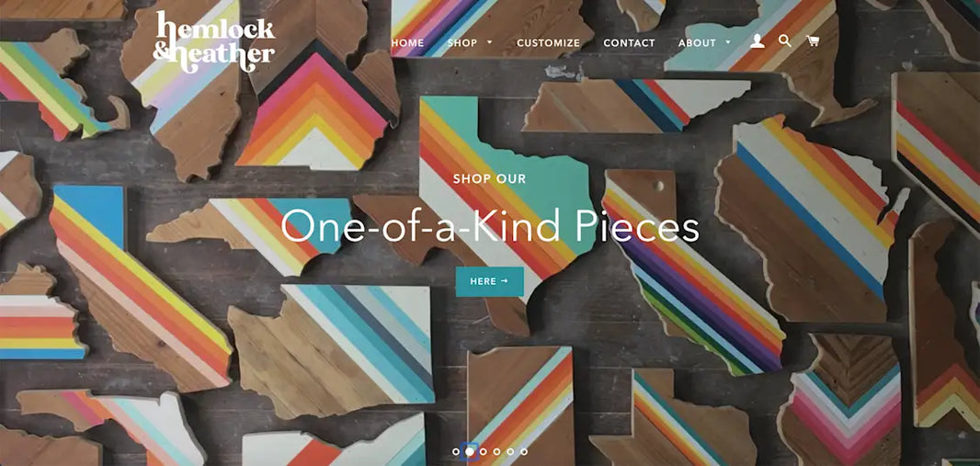The height and width of the screenshot is (466, 980).
Task: Select the third slideshow dot
Action: click(484, 451)
